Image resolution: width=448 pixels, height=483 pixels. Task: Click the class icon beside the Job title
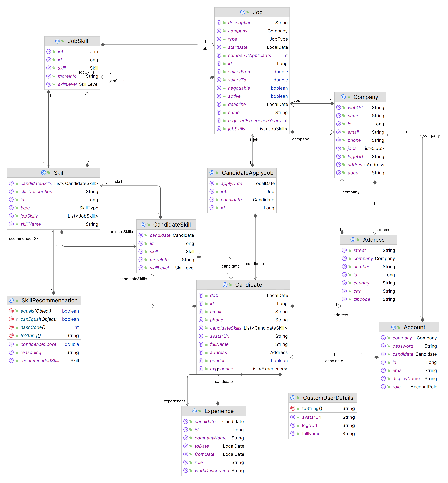(242, 12)
